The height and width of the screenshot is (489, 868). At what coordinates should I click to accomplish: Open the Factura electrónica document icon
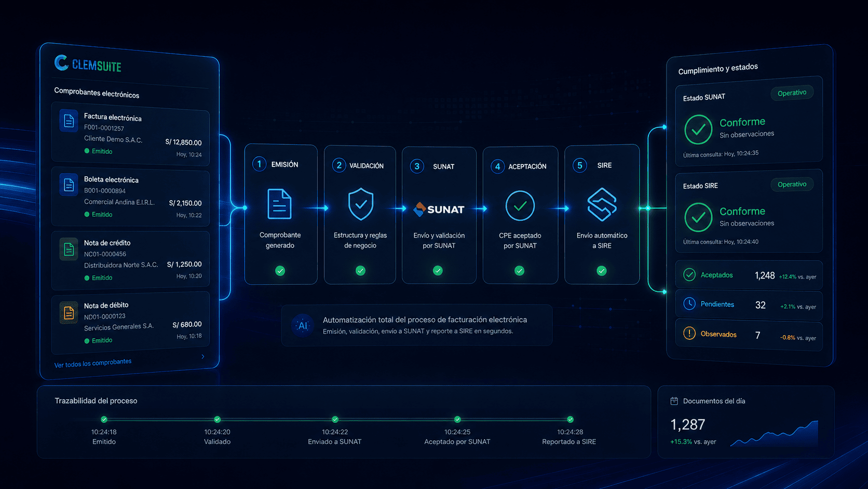(x=69, y=121)
